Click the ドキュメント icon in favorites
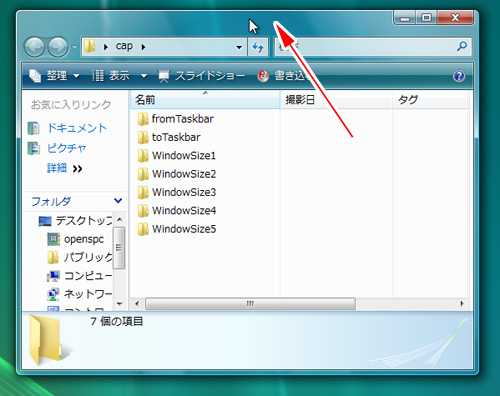This screenshot has width=500, height=396. coord(34,128)
